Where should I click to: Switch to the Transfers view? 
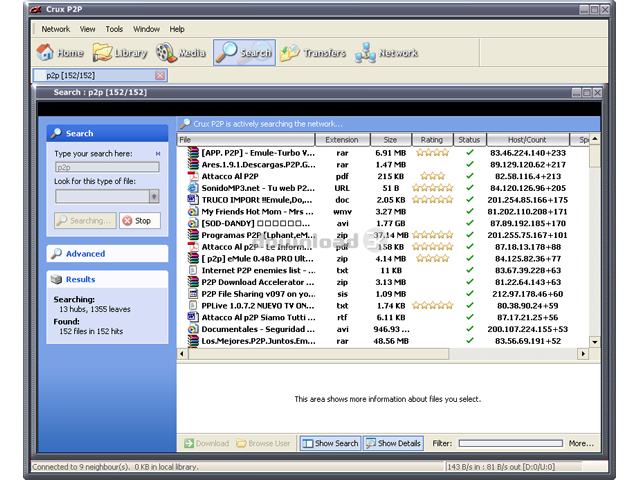pos(312,53)
